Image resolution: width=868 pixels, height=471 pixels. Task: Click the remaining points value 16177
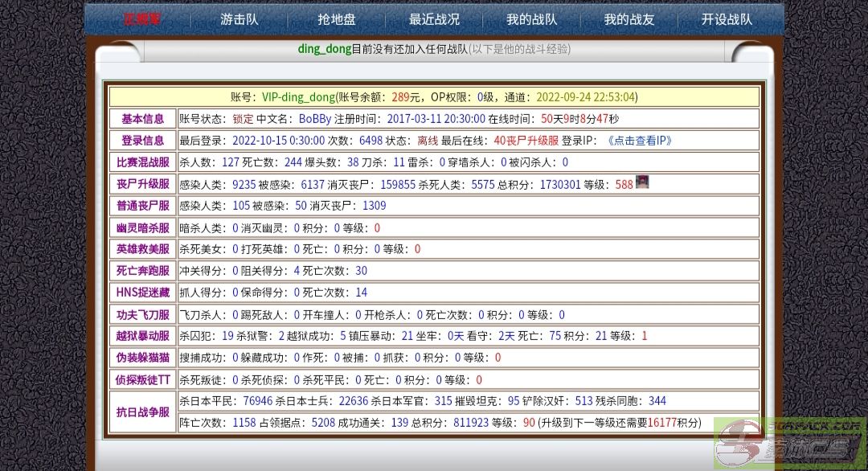[662, 423]
